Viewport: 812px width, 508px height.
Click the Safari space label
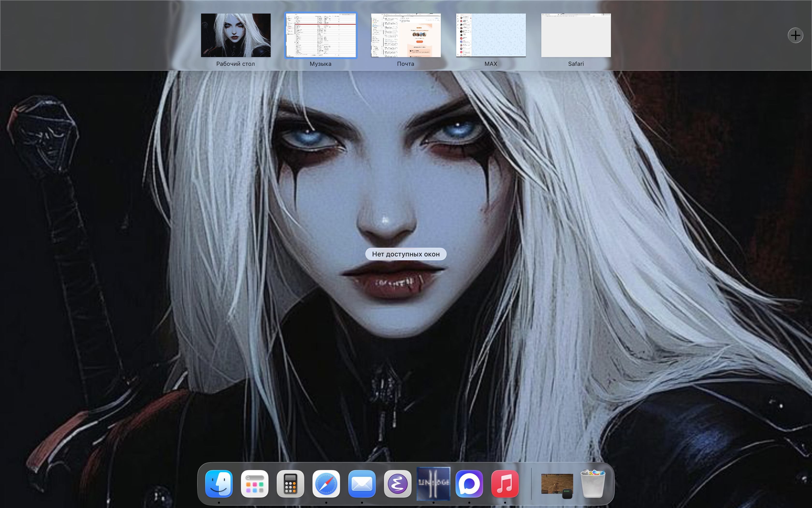coord(576,64)
